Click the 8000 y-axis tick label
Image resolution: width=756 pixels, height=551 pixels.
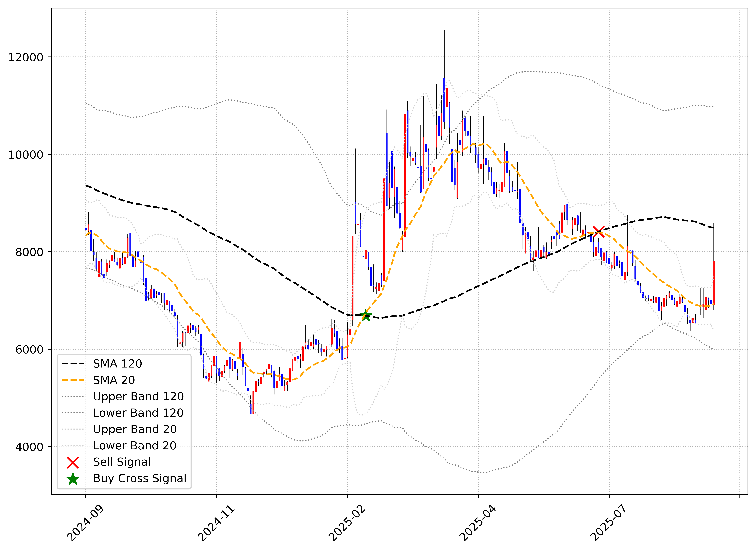coord(29,252)
